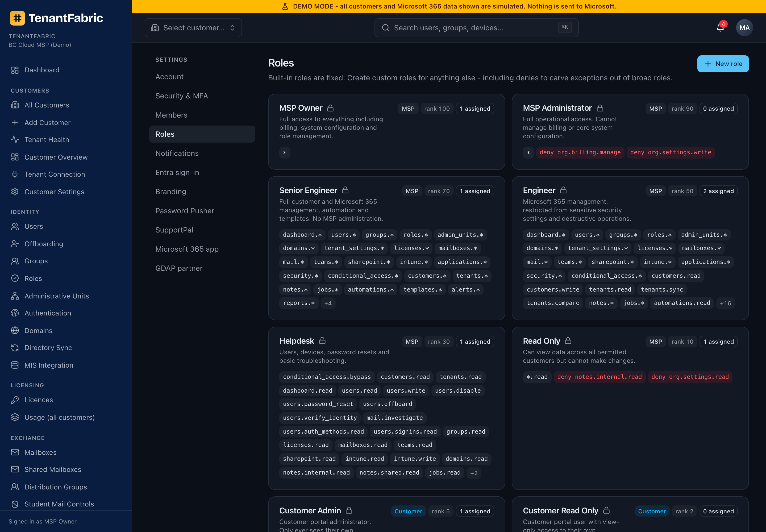Open the MA user avatar menu
This screenshot has width=766, height=532.
coord(744,28)
